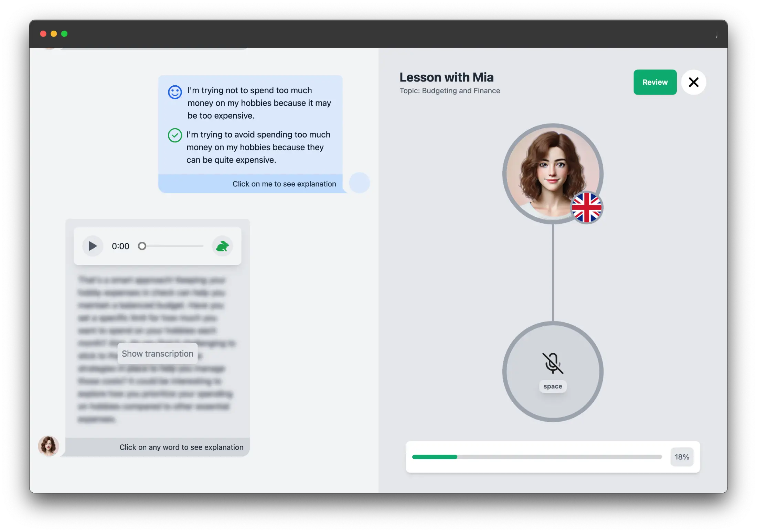Click the Budgeting and Finance topic label
Screen dimensions: 757x532
pos(449,90)
